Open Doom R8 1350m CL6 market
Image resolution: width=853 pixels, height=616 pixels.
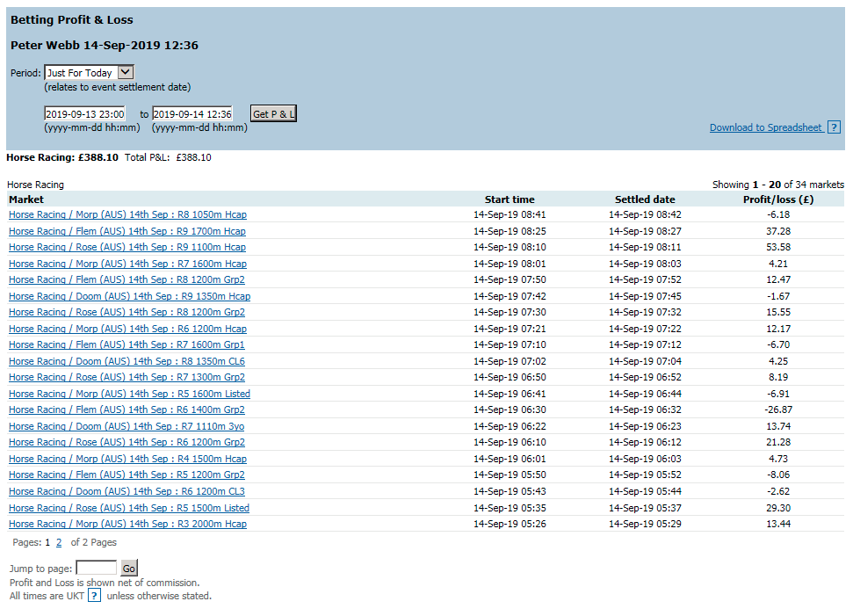point(127,361)
